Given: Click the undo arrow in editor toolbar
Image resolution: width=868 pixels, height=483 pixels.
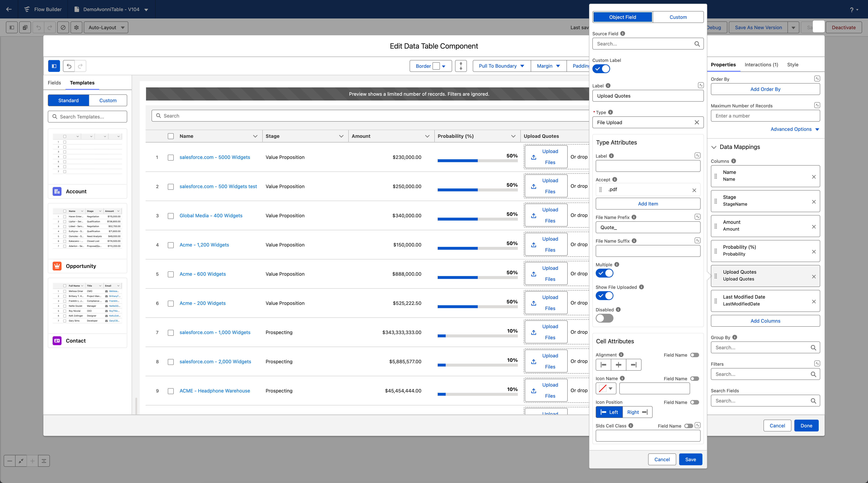Looking at the screenshot, I should [69, 66].
